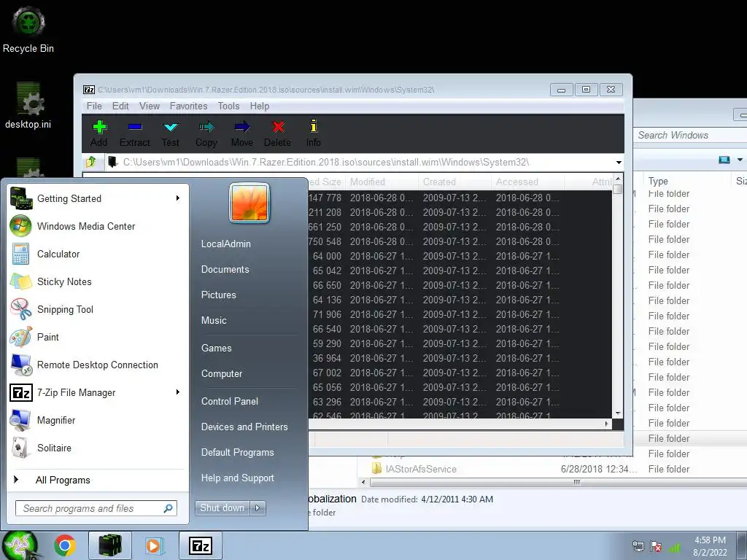Click the Shut down button
This screenshot has height=560, width=747.
pyautogui.click(x=223, y=508)
